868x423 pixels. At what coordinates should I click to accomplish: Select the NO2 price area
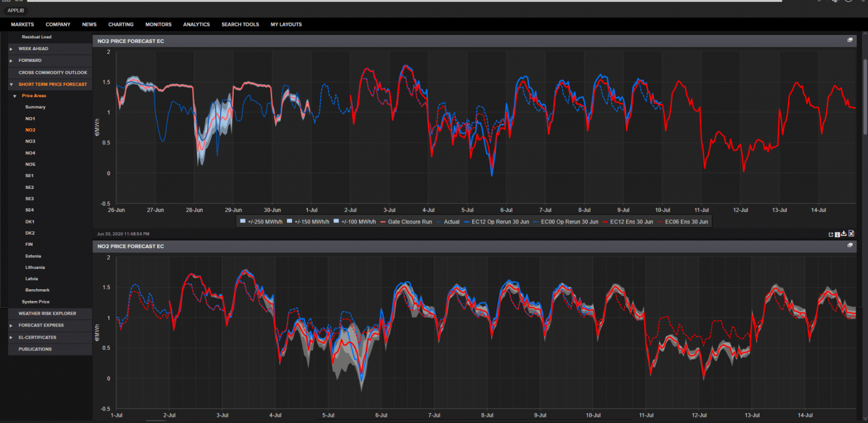[x=30, y=130]
